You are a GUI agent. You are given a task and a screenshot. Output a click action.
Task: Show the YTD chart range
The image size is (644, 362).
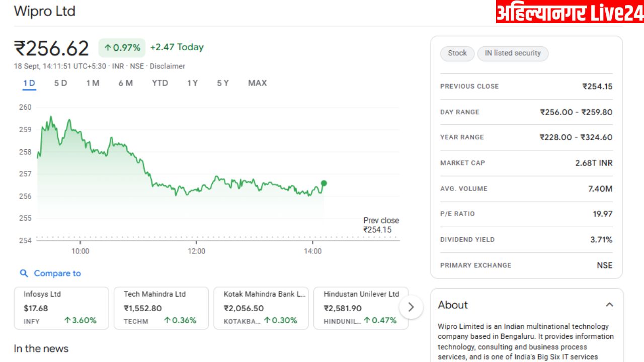pyautogui.click(x=160, y=83)
